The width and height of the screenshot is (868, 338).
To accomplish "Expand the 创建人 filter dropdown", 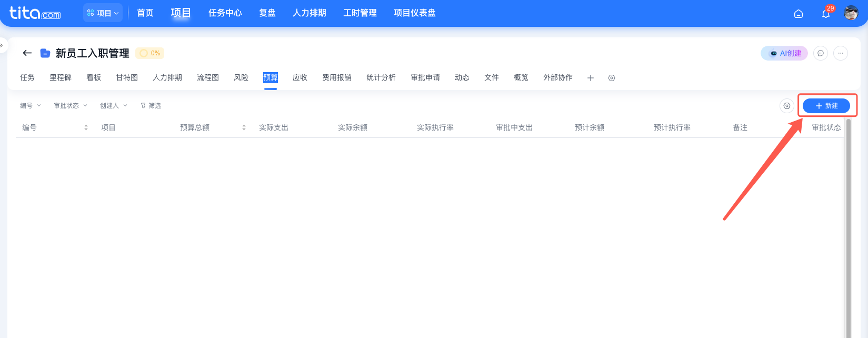I will pos(114,106).
